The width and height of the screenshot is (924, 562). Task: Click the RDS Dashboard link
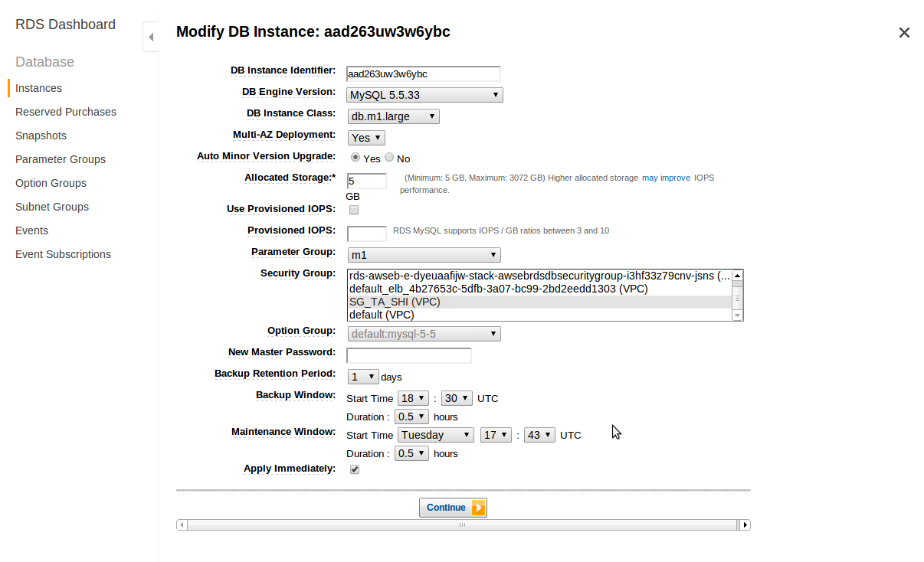click(x=65, y=25)
